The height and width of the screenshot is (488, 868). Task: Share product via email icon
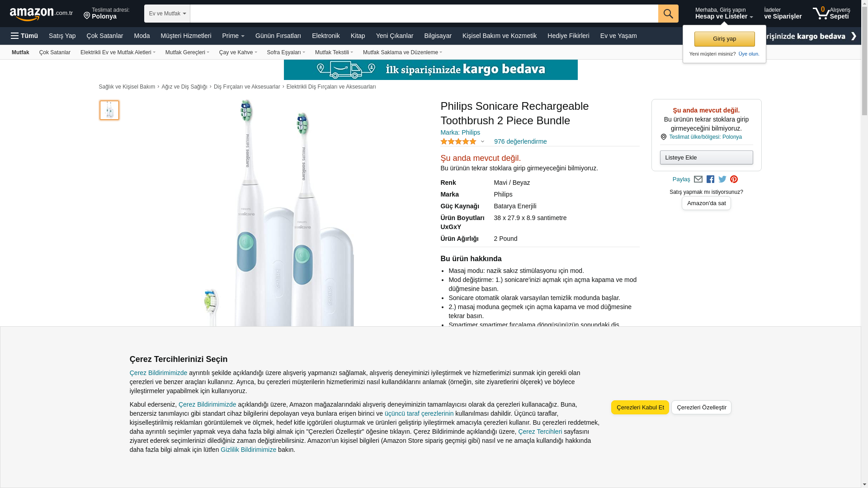698,179
